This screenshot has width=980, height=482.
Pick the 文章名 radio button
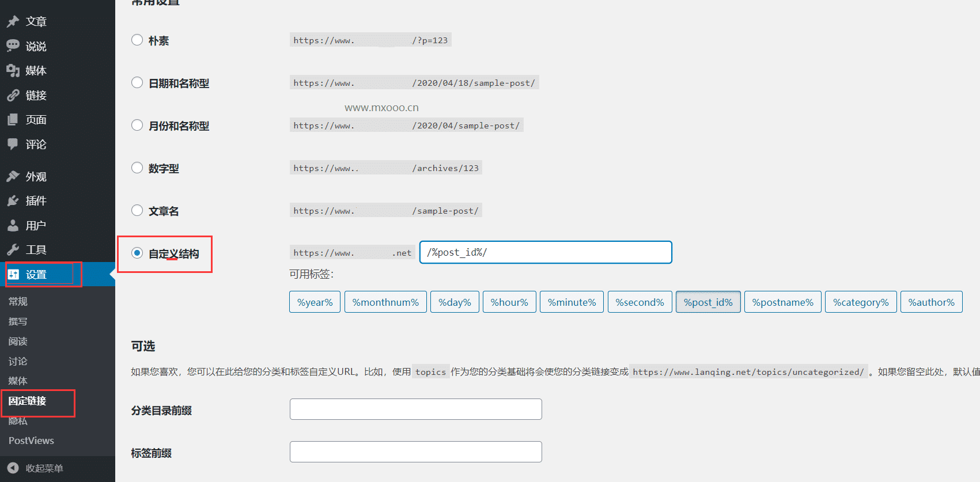[x=137, y=210]
